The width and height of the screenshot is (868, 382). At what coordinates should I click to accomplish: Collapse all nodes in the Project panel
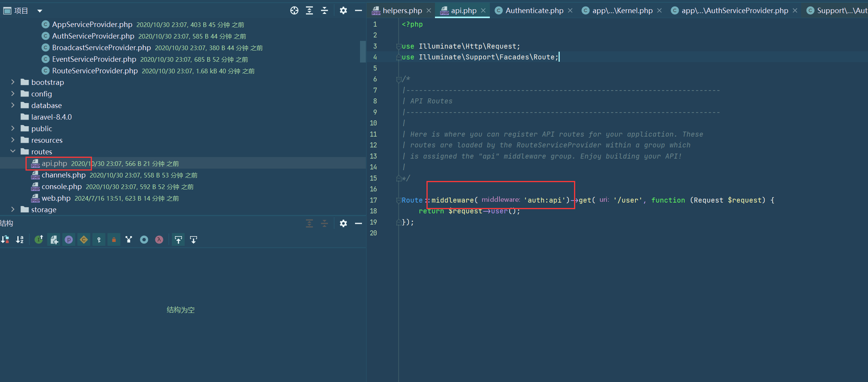point(324,11)
